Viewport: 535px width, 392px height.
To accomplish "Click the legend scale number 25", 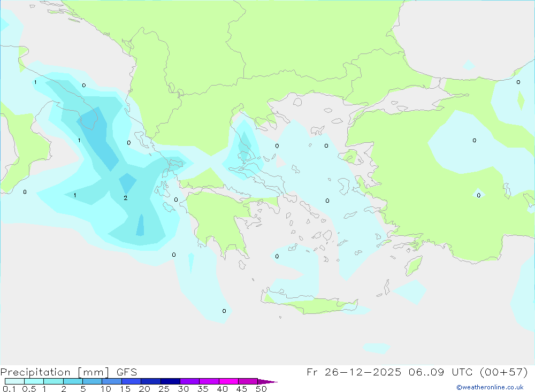I will coord(164,389).
